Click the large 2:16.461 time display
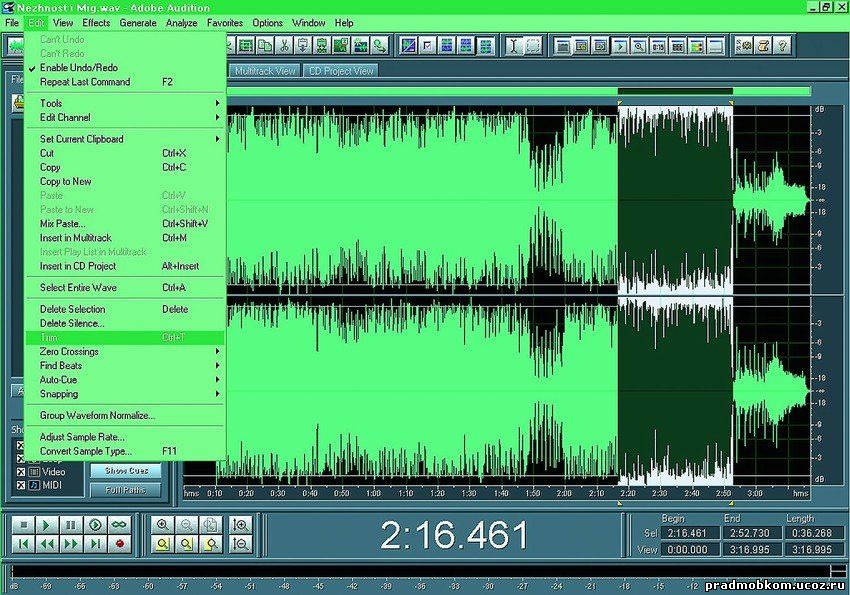Screen dimensions: 850x595 454,535
